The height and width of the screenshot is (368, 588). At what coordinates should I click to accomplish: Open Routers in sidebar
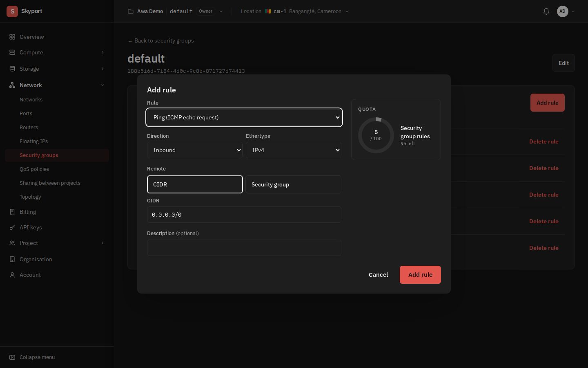tap(29, 128)
